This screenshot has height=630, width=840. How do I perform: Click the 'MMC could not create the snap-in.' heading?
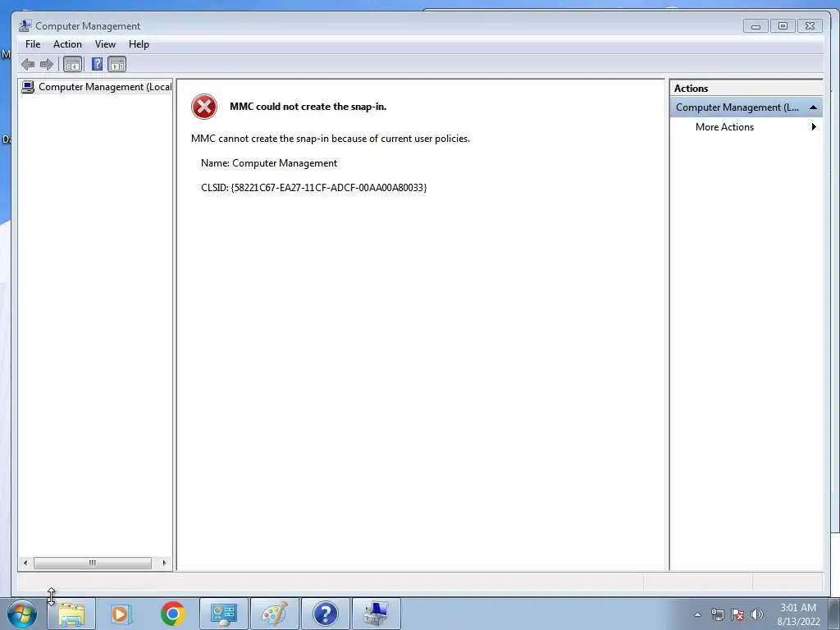click(308, 107)
